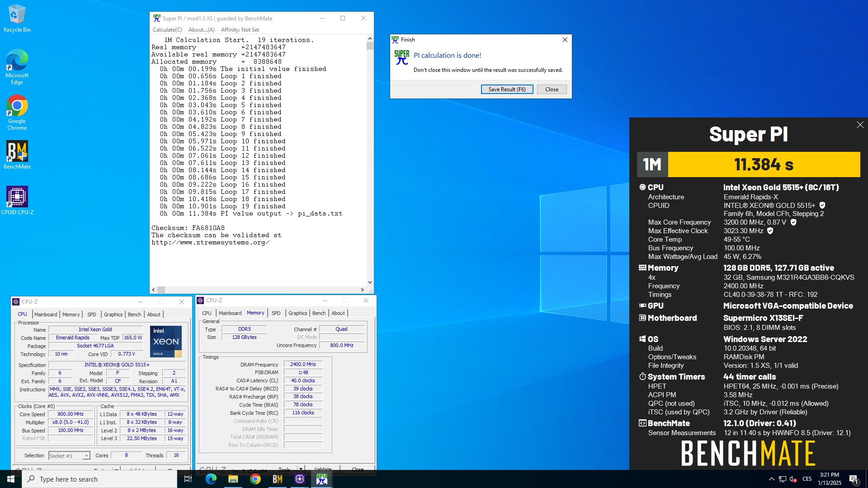Open the CPUID CPU-Z desktop shortcut
The image size is (868, 488).
tap(17, 200)
